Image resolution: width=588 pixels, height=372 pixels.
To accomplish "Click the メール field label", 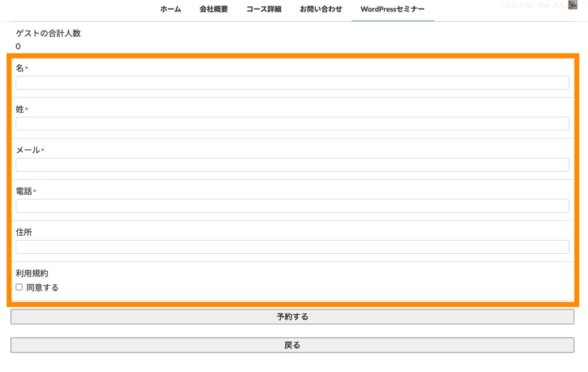I will pyautogui.click(x=28, y=150).
